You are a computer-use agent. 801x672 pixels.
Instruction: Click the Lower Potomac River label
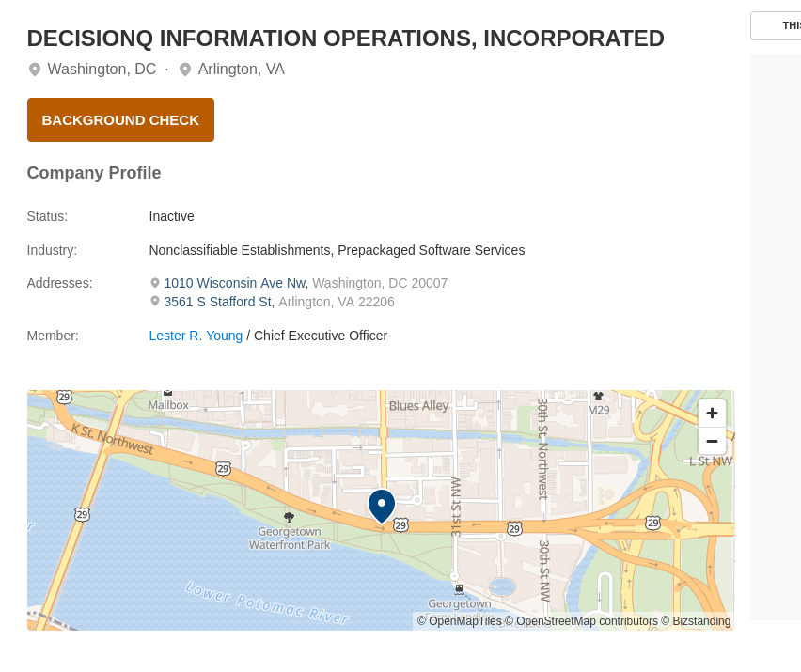click(x=267, y=603)
